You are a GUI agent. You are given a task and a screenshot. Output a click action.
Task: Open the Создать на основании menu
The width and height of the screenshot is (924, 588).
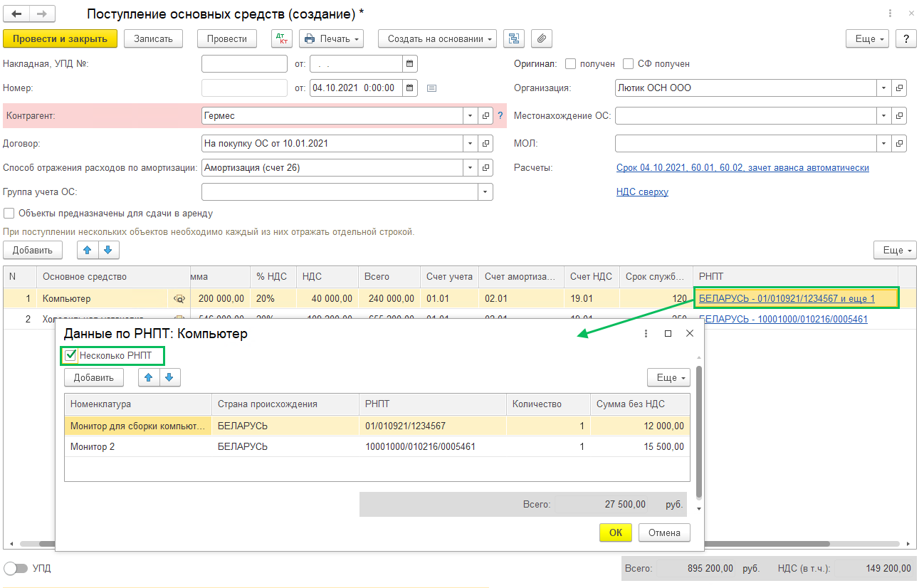pyautogui.click(x=437, y=38)
